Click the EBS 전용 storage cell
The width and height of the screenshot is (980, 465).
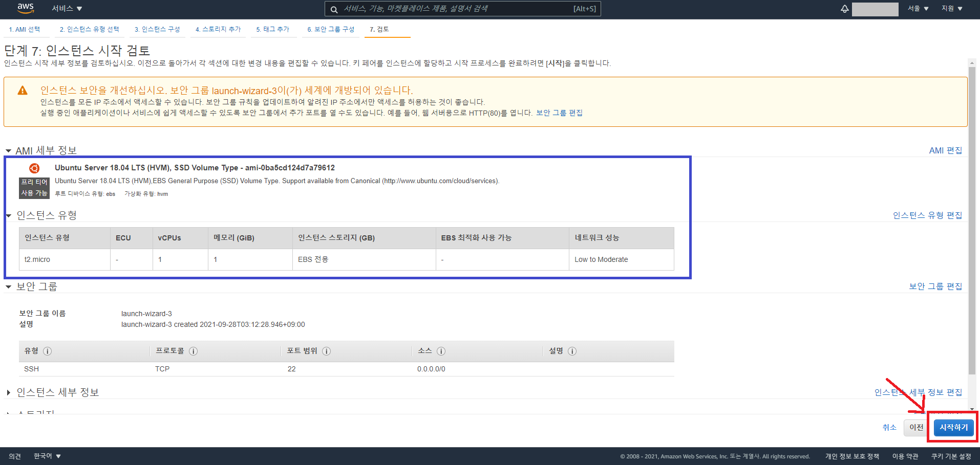[x=364, y=260]
